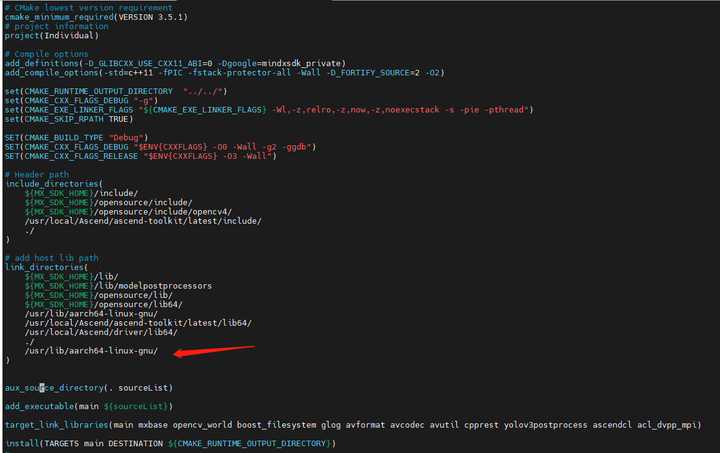Click the '# add host lib path' comment
This screenshot has width=720, height=453.
[51, 258]
